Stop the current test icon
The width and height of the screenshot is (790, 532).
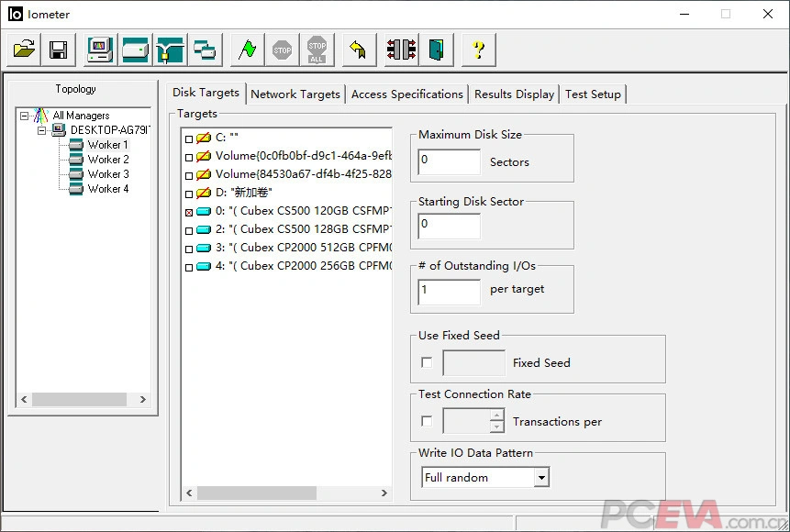click(x=282, y=50)
